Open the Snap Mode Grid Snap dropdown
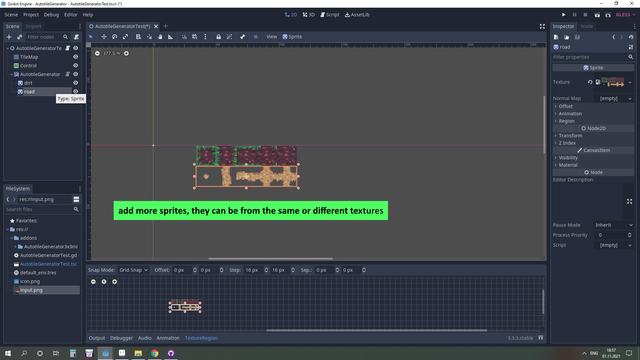The height and width of the screenshot is (360, 640). [133, 270]
